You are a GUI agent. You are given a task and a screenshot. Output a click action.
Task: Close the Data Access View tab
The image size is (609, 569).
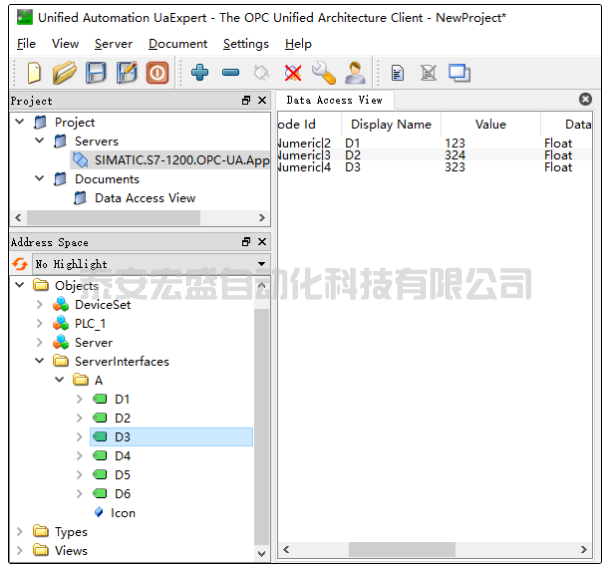586,99
